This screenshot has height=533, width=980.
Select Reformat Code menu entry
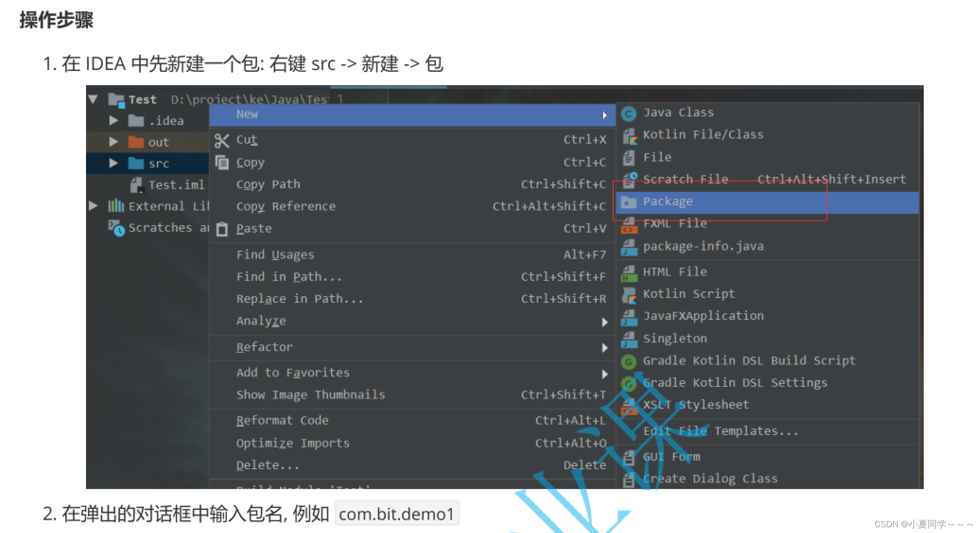[412, 420]
